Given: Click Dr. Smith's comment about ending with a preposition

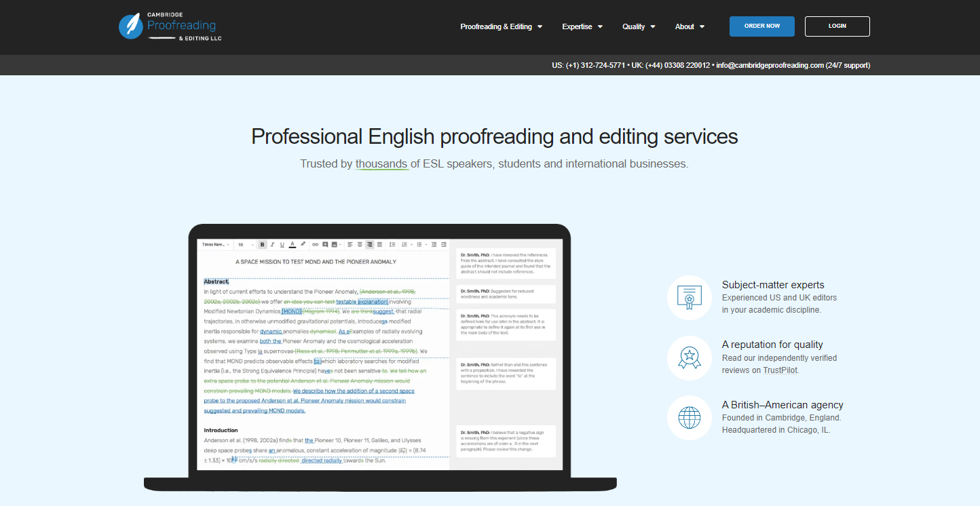Looking at the screenshot, I should [506, 374].
